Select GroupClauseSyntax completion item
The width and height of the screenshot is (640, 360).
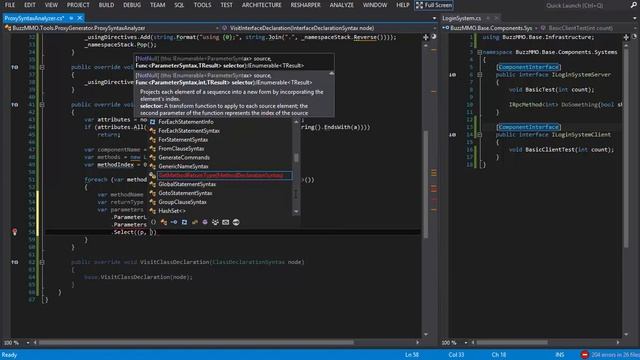220,202
